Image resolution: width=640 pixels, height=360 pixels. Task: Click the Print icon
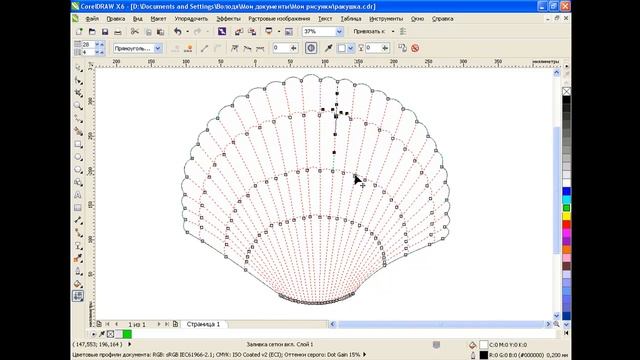[118, 31]
